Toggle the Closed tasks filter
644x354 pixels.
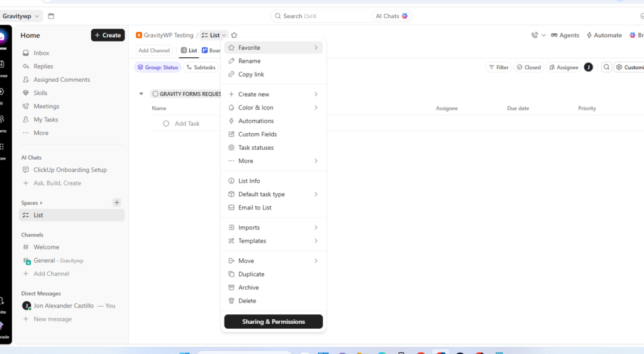click(528, 67)
